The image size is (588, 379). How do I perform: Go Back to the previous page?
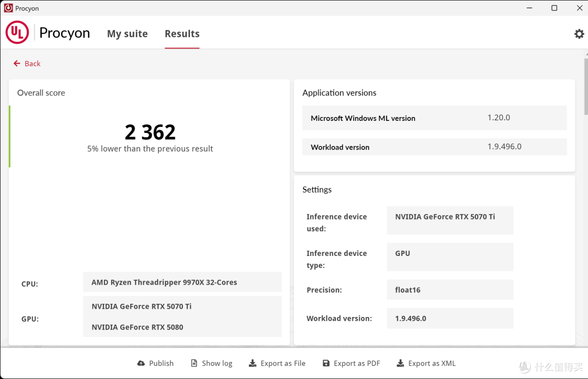(27, 63)
